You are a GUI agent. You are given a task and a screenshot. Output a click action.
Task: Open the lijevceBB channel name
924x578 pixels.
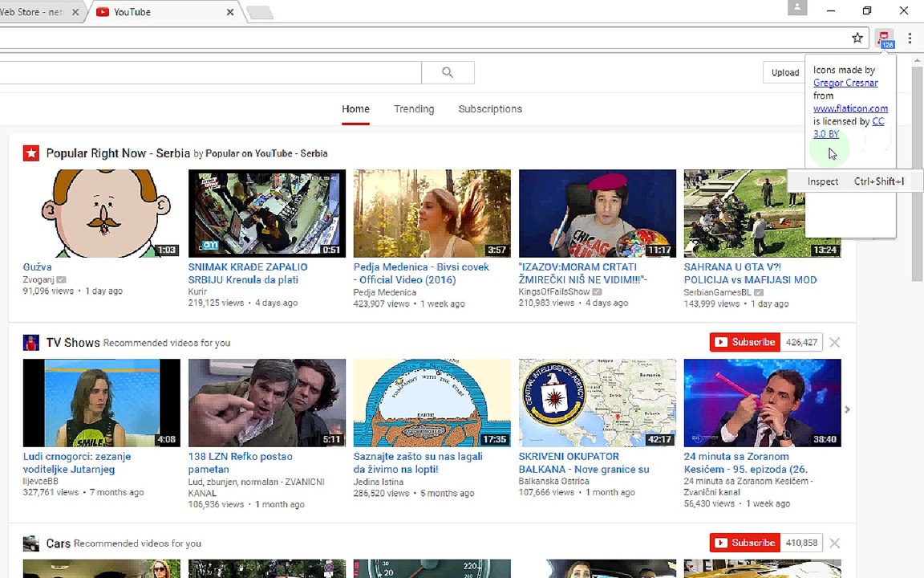point(41,482)
